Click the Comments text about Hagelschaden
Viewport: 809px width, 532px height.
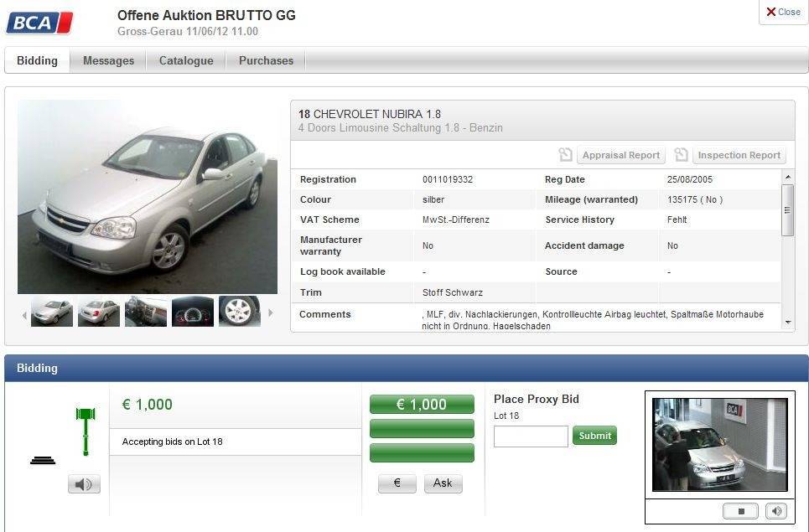593,320
